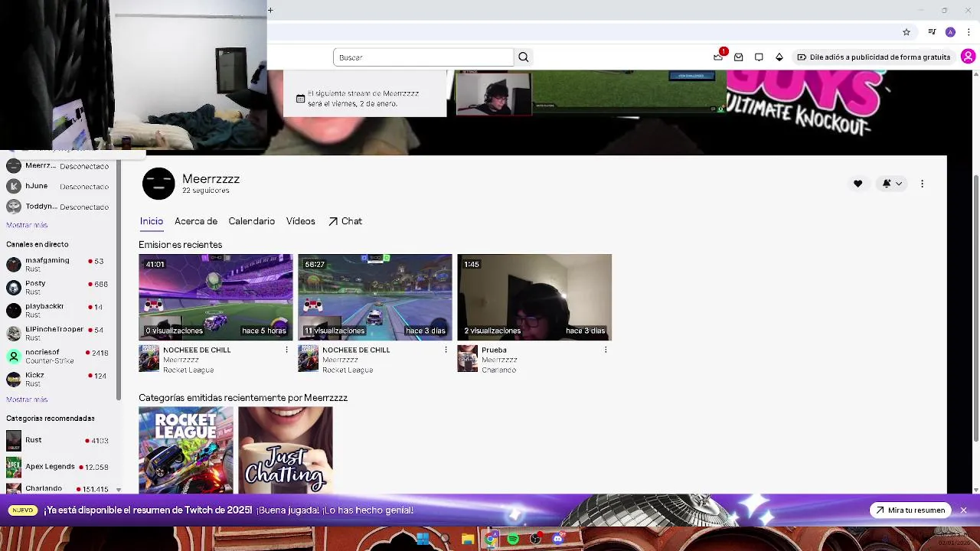Viewport: 980px width, 551px height.
Task: Select the Calendario tab
Action: [251, 221]
